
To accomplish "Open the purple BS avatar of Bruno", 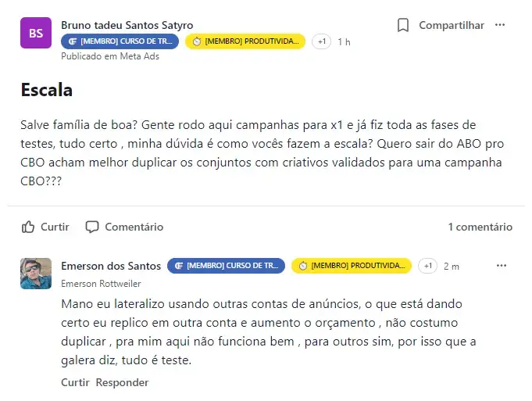I will tap(36, 33).
